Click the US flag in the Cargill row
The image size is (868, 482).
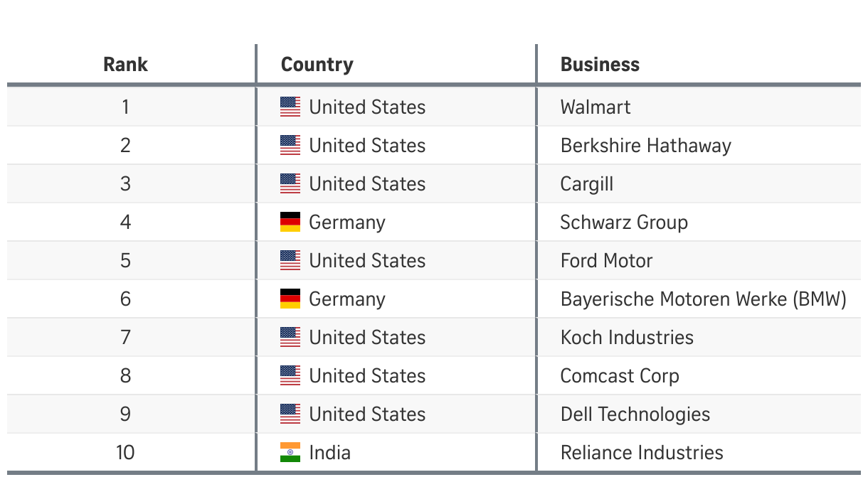(290, 184)
